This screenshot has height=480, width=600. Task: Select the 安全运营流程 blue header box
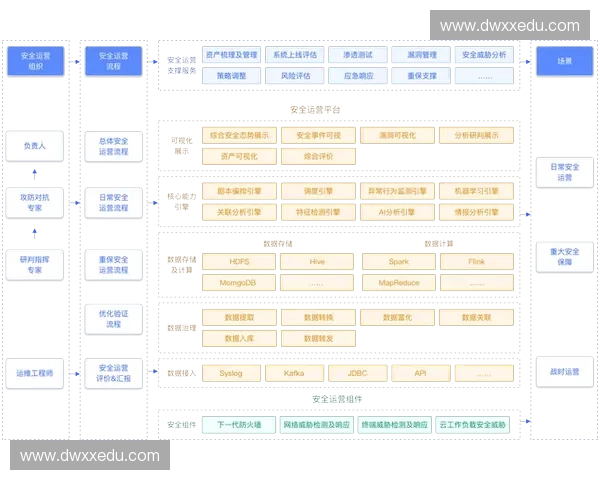[113, 61]
